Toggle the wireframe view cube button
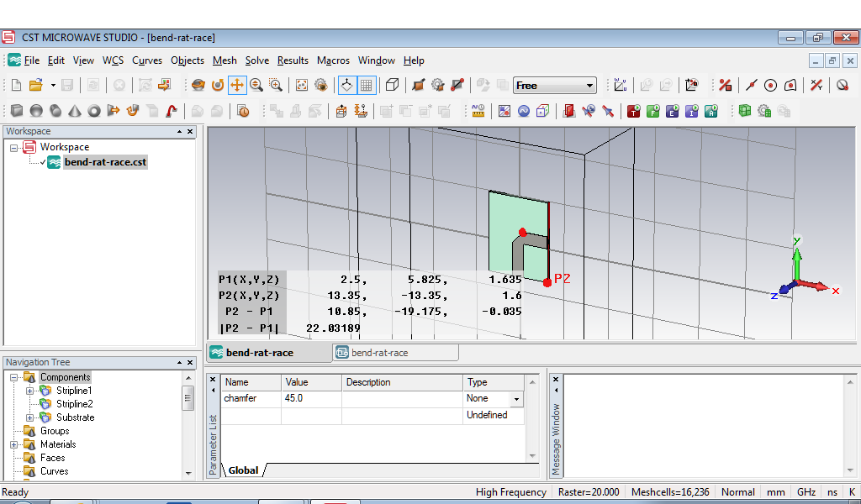 pyautogui.click(x=392, y=85)
